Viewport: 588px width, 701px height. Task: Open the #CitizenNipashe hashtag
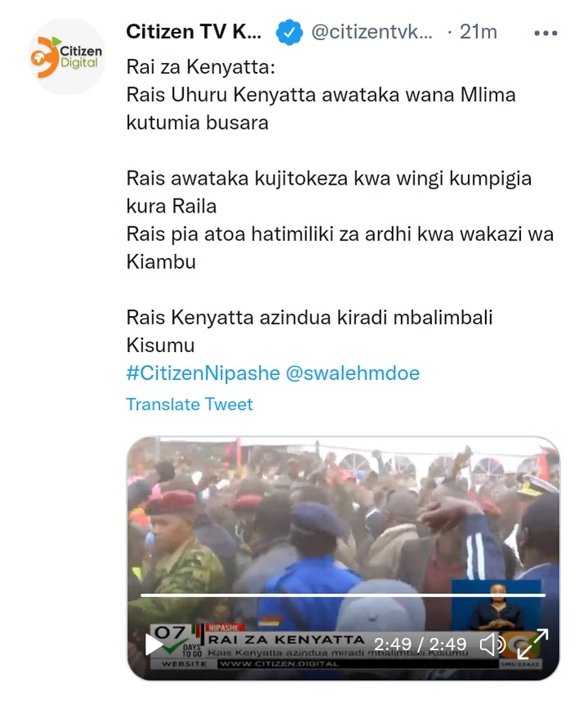[203, 373]
